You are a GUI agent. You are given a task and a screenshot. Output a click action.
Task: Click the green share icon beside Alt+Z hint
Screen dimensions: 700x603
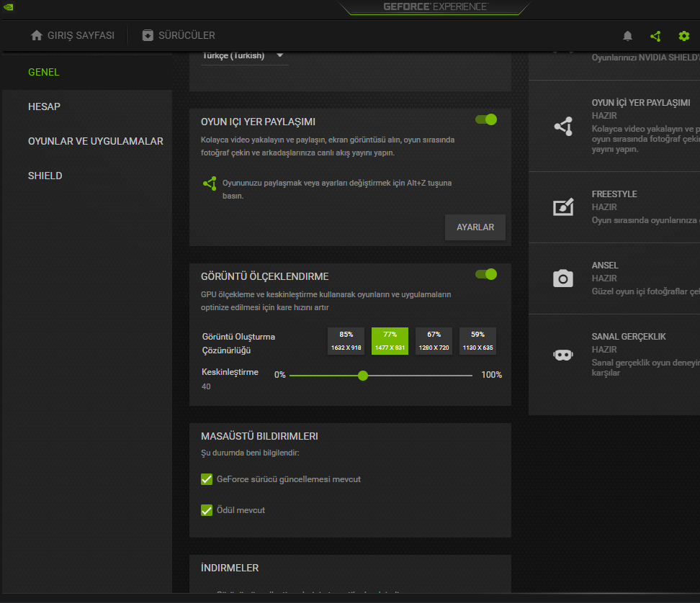(210, 183)
